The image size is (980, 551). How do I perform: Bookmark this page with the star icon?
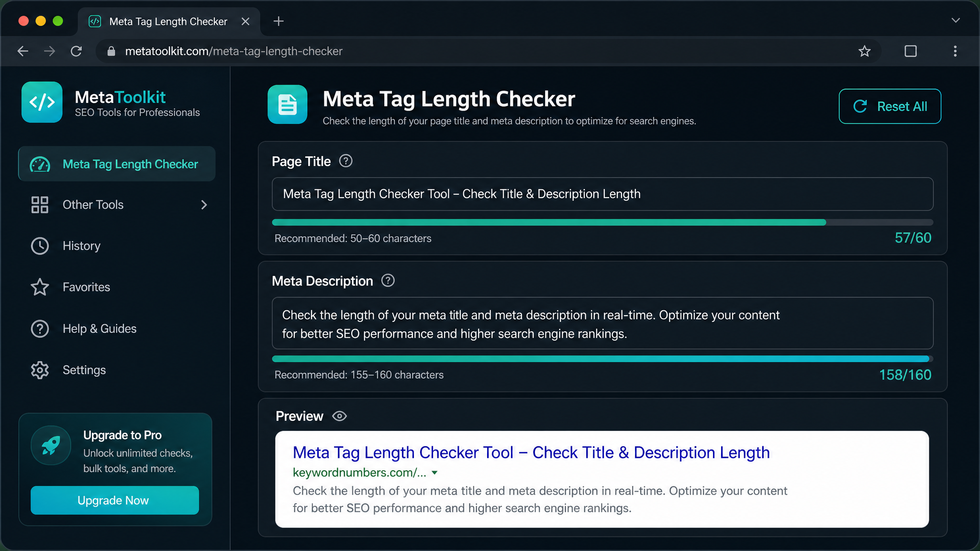coord(864,51)
